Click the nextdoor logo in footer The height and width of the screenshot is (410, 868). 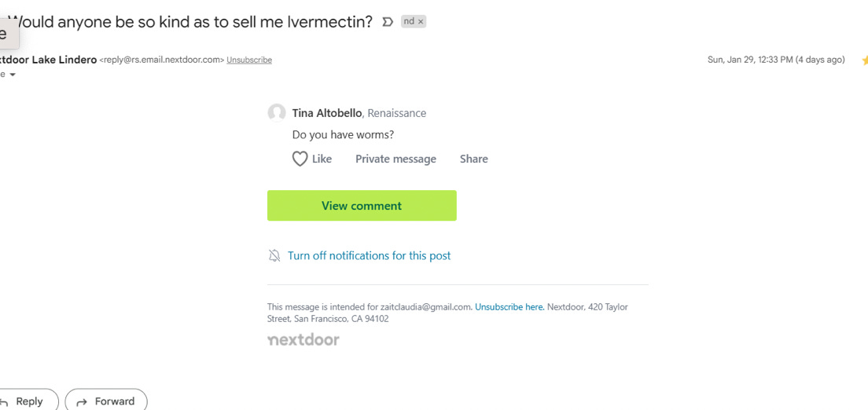tap(303, 340)
